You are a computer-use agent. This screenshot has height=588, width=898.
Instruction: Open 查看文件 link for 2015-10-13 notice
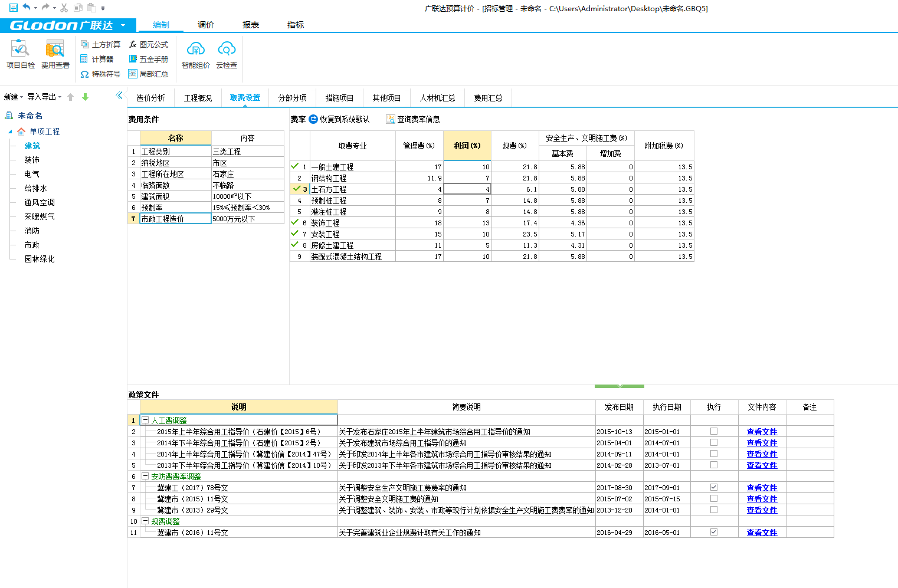762,432
